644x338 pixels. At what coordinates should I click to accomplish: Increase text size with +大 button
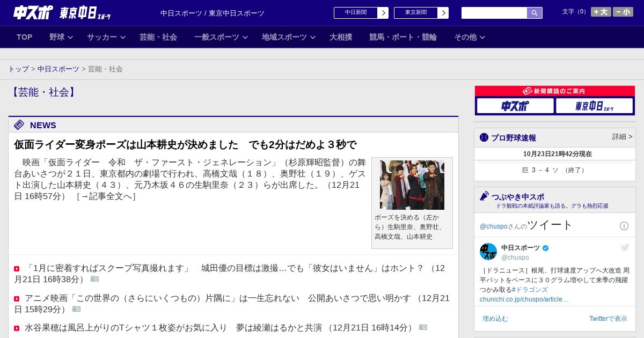tap(601, 12)
